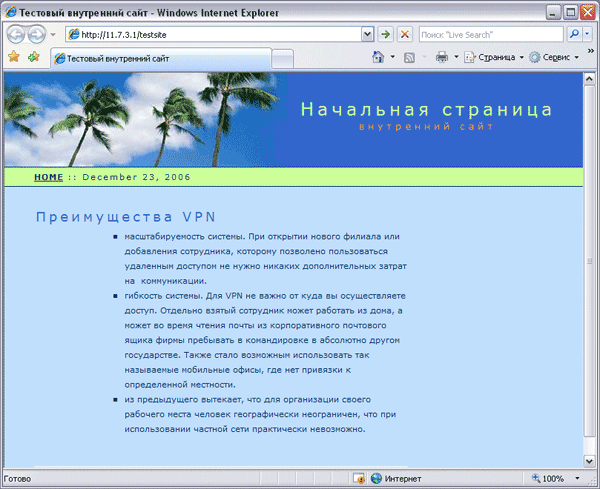
Task: Show more toolbar commands via chevron
Action: (590, 51)
